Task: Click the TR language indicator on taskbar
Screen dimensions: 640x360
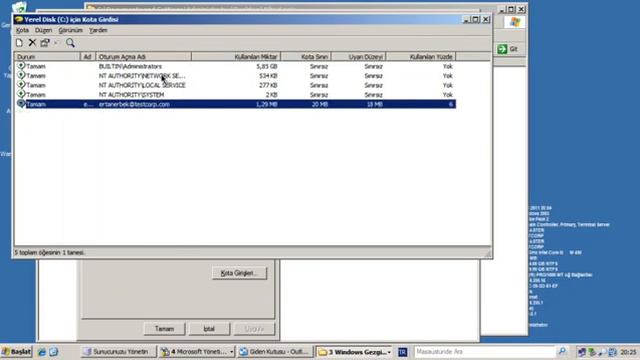Action: coord(402,351)
